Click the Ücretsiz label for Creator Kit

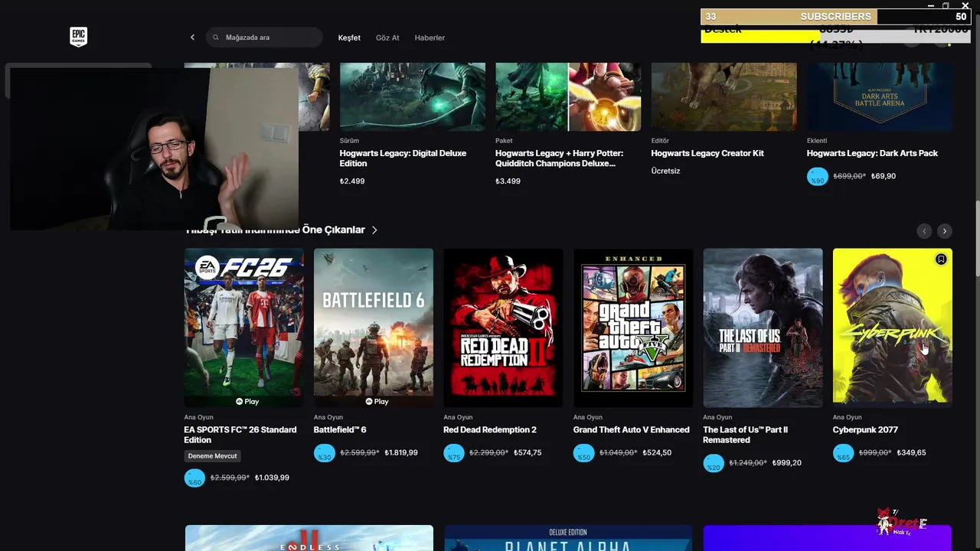coord(665,171)
